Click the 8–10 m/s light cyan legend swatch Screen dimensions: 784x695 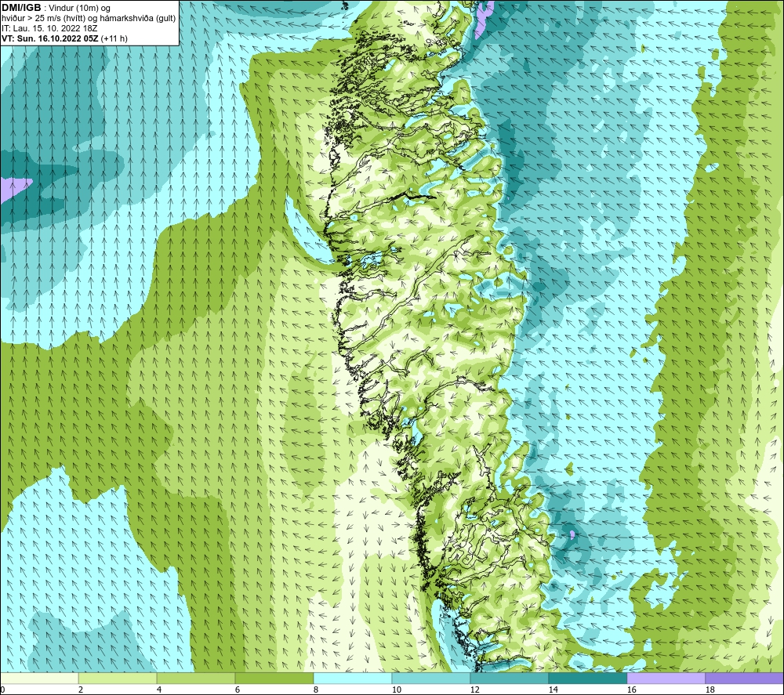[353, 679]
